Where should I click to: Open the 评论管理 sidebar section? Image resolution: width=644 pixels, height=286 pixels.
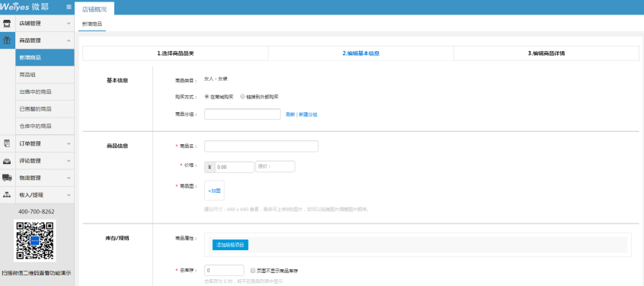45,161
